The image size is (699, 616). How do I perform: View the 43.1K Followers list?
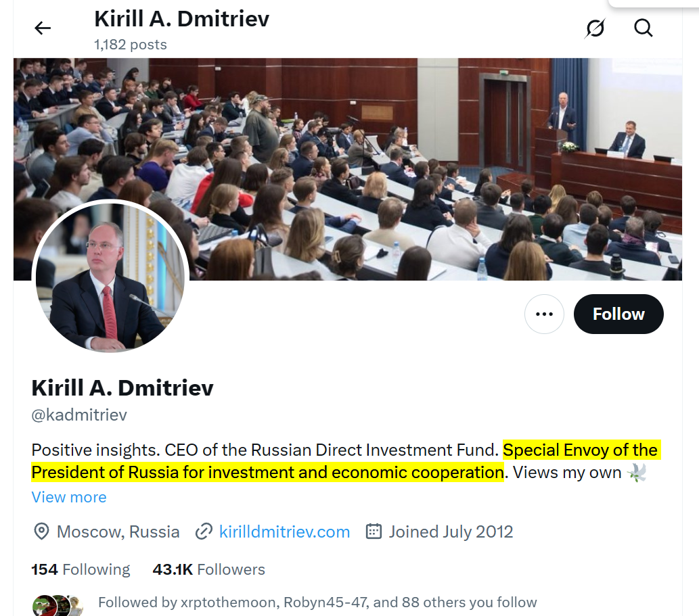tap(208, 569)
